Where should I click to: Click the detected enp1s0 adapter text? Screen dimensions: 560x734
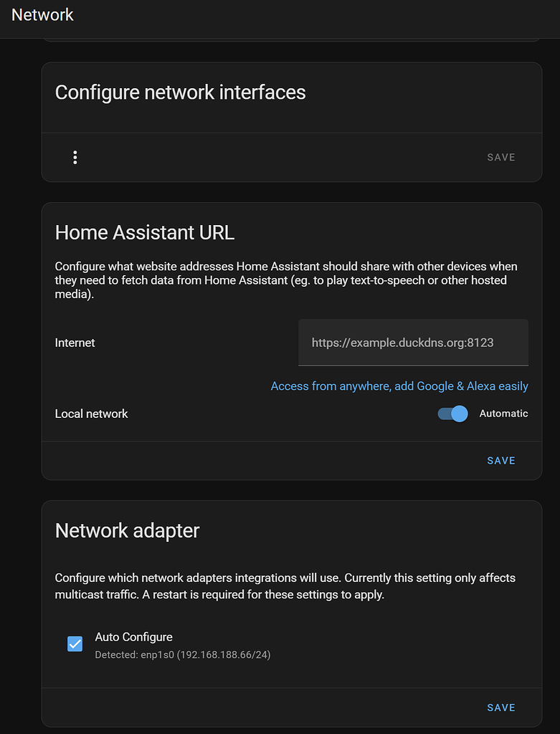[182, 654]
